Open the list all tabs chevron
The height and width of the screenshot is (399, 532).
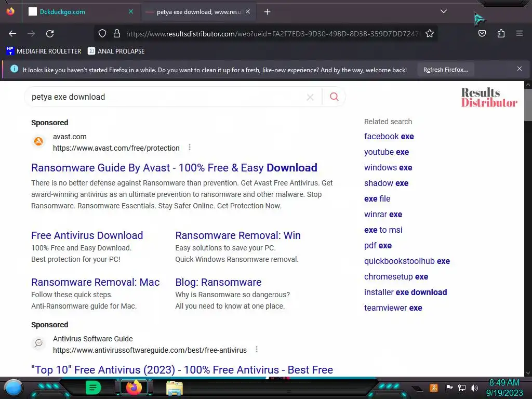click(x=444, y=11)
